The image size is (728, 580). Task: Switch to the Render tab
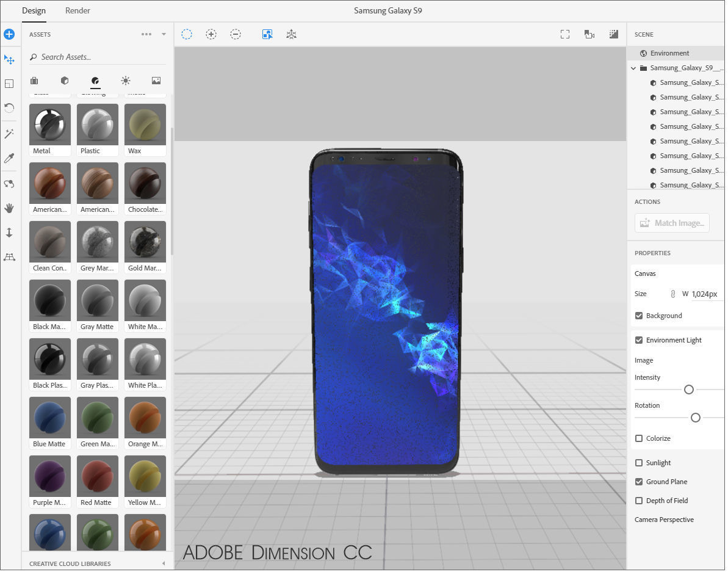click(77, 10)
